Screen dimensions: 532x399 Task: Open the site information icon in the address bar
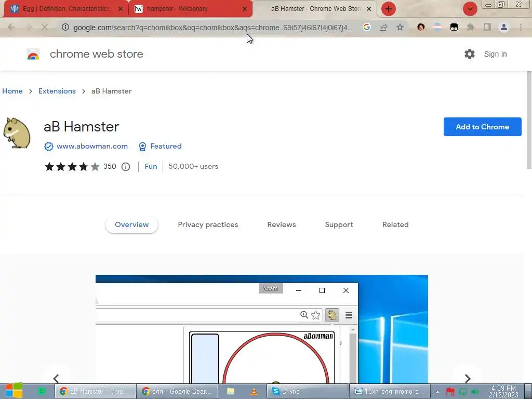tap(65, 27)
